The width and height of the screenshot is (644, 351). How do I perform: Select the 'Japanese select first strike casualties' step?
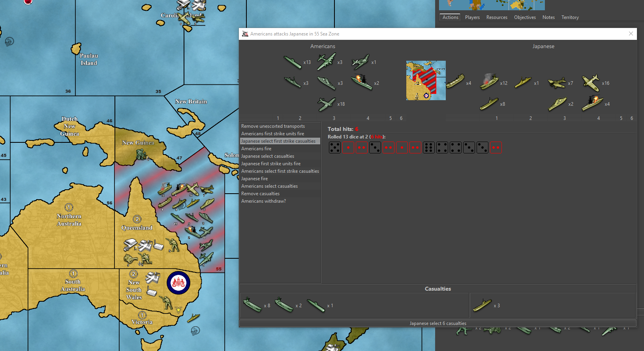[x=280, y=141]
